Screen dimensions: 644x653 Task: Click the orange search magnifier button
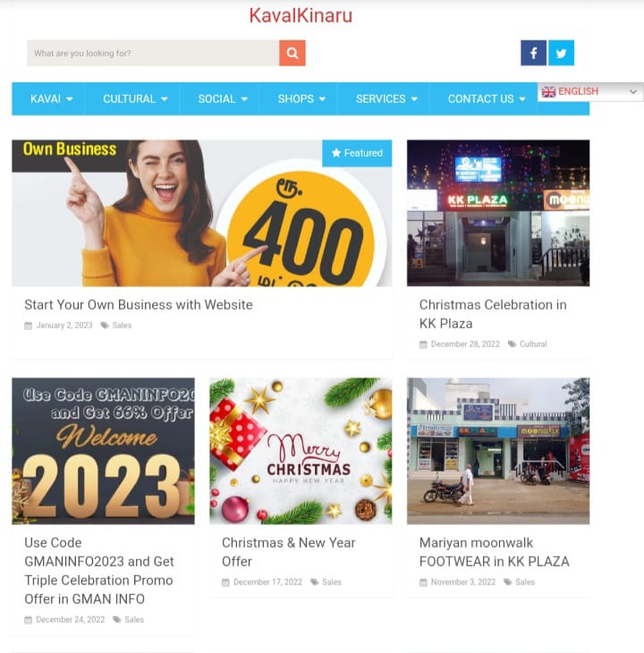[x=292, y=53]
